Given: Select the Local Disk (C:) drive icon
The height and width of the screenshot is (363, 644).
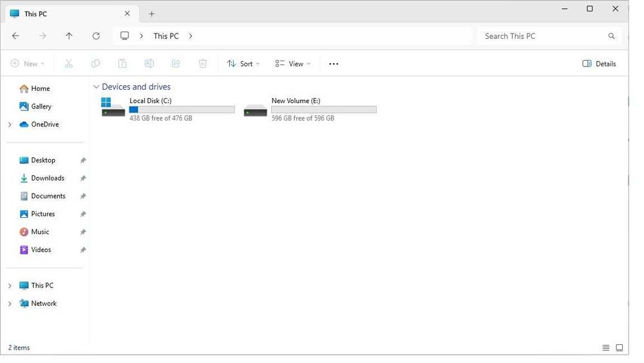Looking at the screenshot, I should point(113,107).
